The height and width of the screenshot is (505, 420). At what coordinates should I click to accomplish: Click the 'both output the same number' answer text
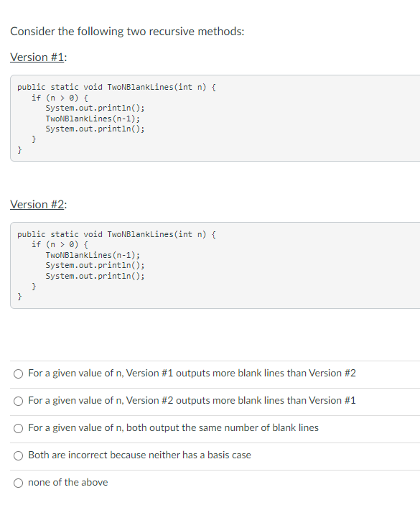click(x=173, y=427)
